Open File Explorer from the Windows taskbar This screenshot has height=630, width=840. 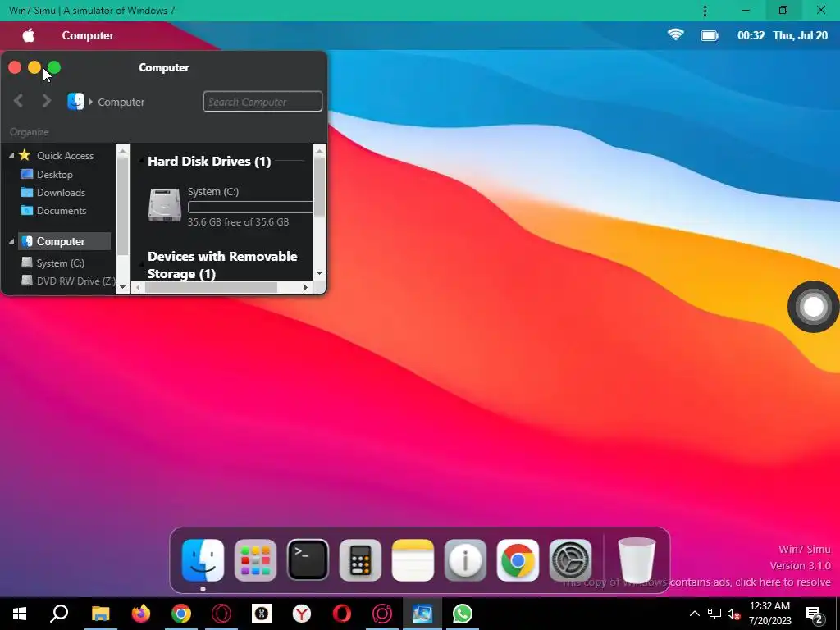(100, 614)
